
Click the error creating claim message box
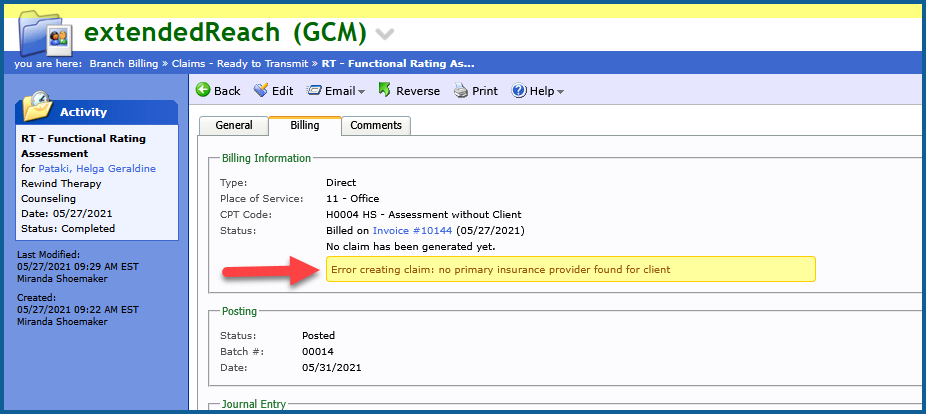pyautogui.click(x=570, y=269)
